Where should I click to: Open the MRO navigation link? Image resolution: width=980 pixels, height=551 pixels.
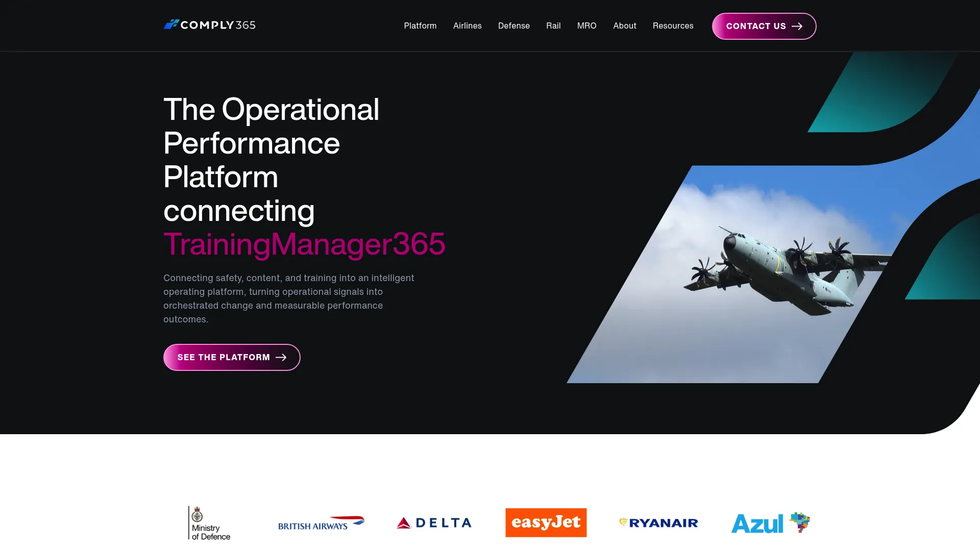click(x=586, y=26)
